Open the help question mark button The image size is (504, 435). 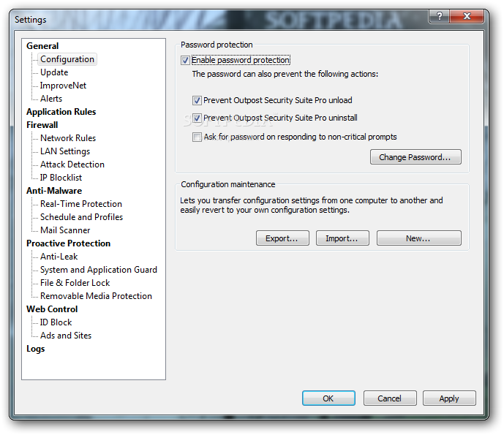pyautogui.click(x=440, y=16)
